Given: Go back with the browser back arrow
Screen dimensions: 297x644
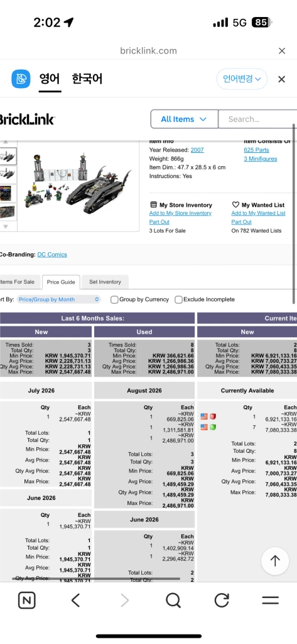Looking at the screenshot, I should pyautogui.click(x=75, y=601).
